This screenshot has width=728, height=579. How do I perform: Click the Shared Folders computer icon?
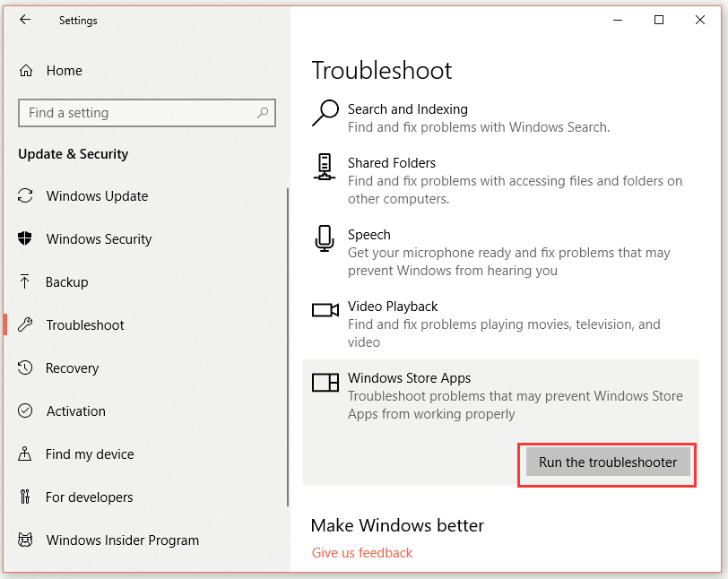pyautogui.click(x=325, y=167)
